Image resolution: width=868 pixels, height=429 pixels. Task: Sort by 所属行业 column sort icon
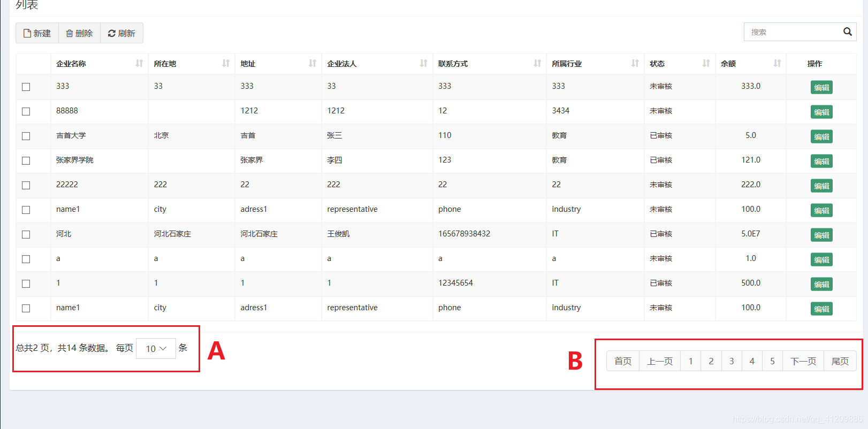635,64
